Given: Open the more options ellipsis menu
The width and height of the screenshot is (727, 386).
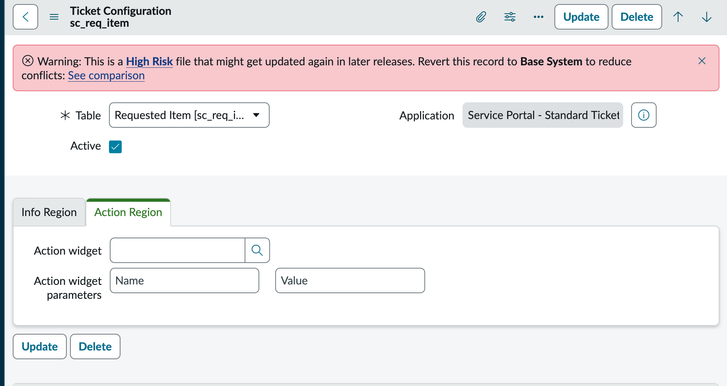Looking at the screenshot, I should click(538, 17).
